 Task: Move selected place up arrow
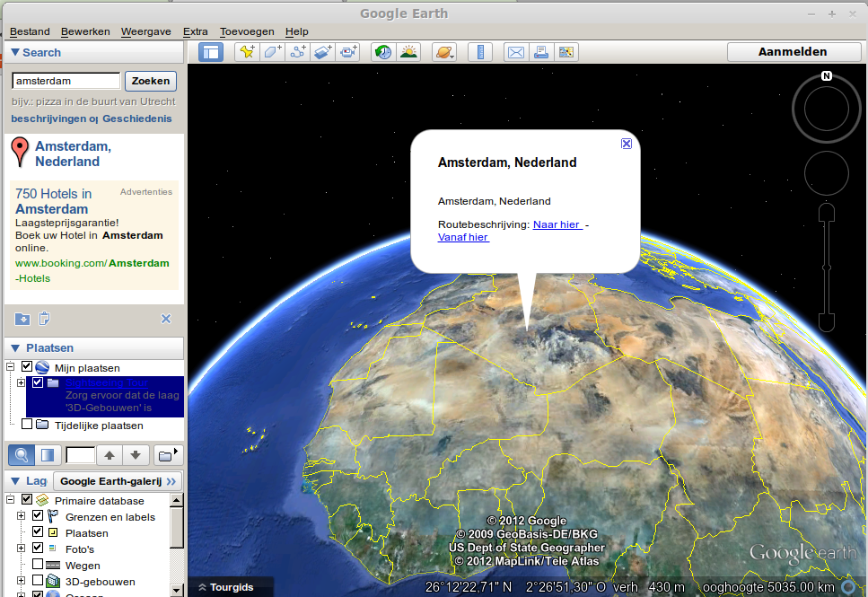pyautogui.click(x=110, y=455)
